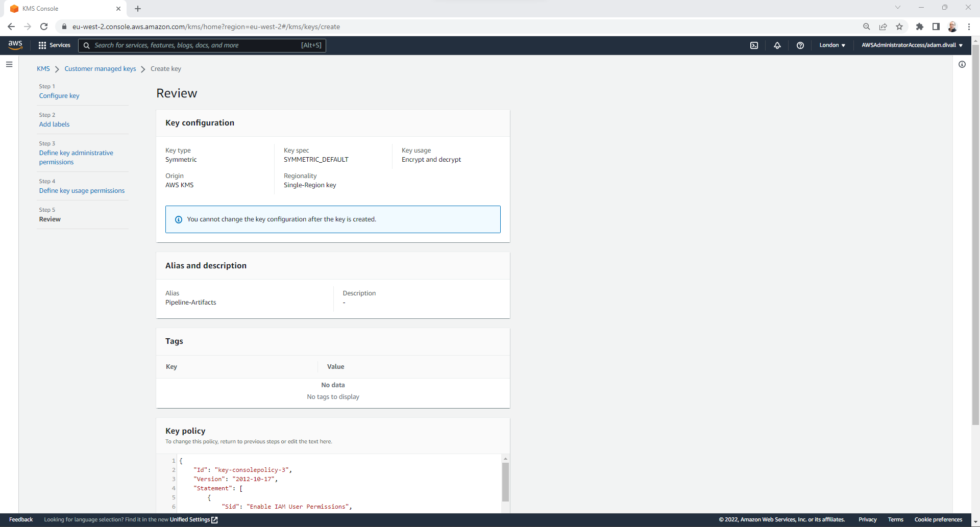
Task: Click the Key column header in Tags
Action: click(171, 367)
